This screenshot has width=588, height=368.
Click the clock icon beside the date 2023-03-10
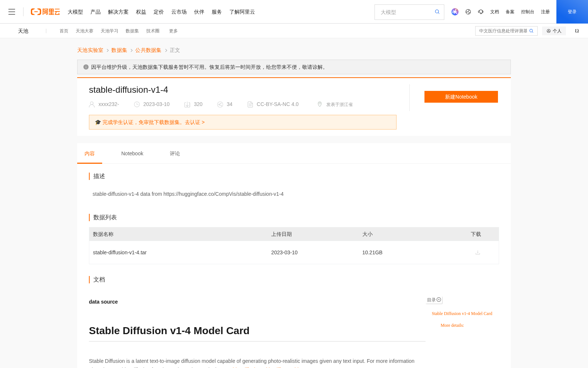point(137,105)
